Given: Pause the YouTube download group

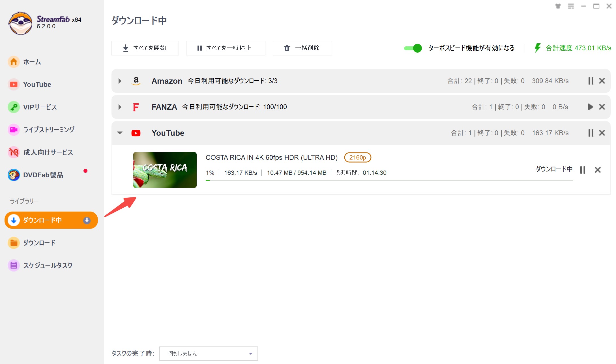Looking at the screenshot, I should (x=591, y=133).
